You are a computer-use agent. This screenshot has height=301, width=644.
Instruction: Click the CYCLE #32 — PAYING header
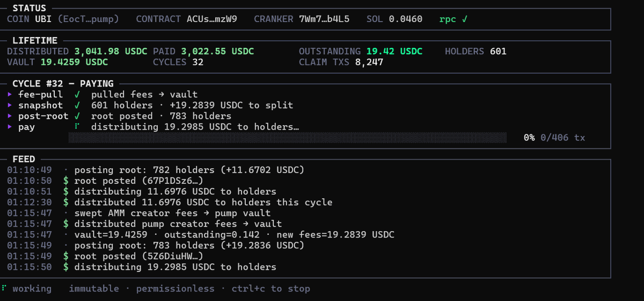(63, 83)
